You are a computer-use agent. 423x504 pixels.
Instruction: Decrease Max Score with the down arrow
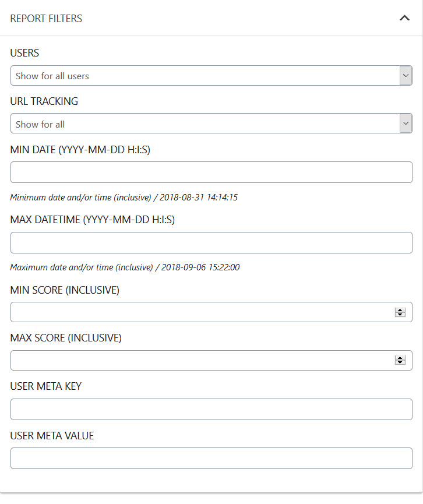point(400,362)
